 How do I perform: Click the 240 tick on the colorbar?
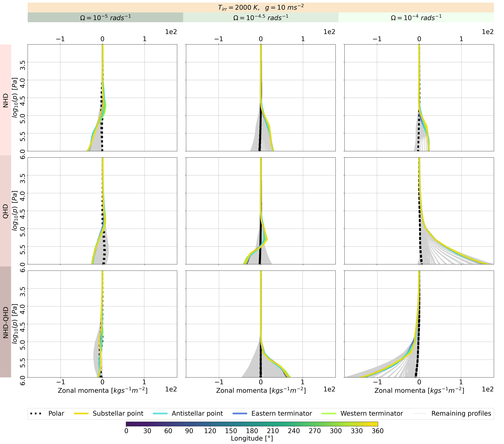pos(294,431)
